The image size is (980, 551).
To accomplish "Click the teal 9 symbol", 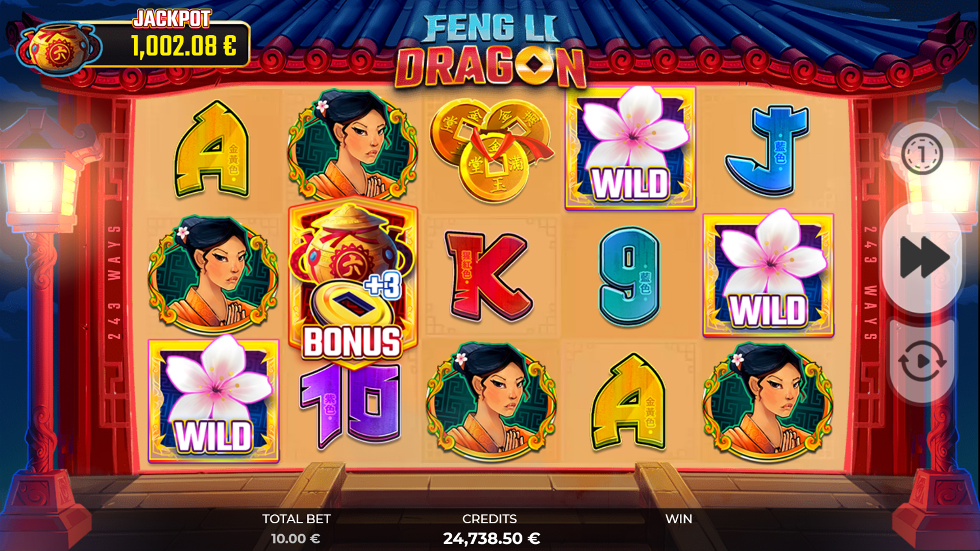I will (x=629, y=275).
